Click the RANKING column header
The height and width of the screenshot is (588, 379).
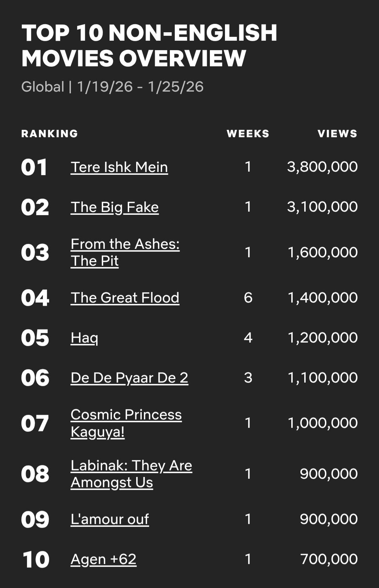click(x=49, y=134)
